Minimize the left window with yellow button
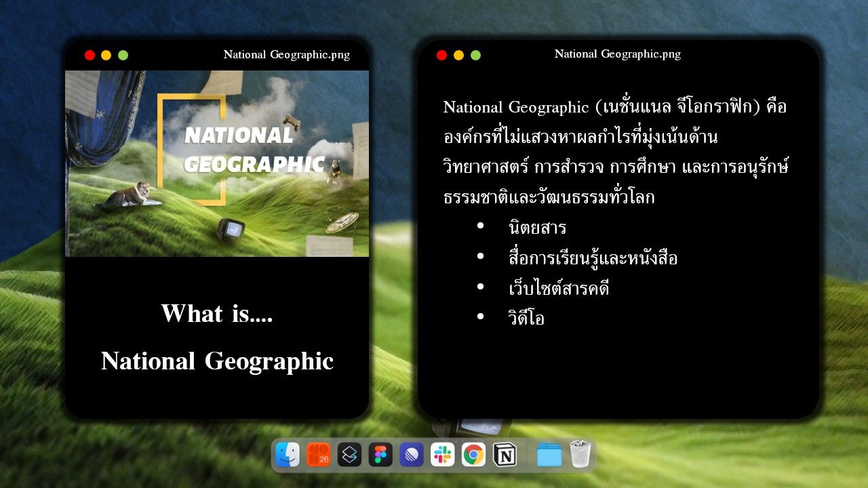This screenshot has width=868, height=488. coord(106,56)
